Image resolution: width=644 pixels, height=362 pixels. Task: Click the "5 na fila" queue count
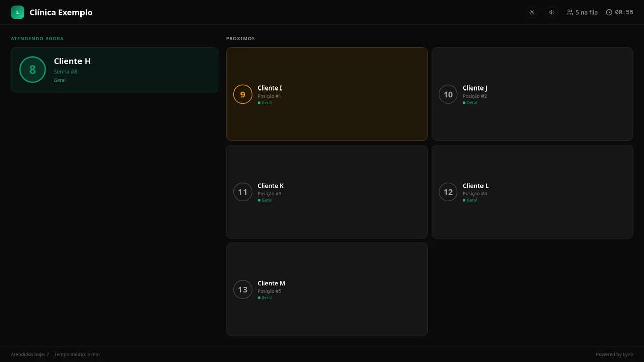[x=587, y=12]
